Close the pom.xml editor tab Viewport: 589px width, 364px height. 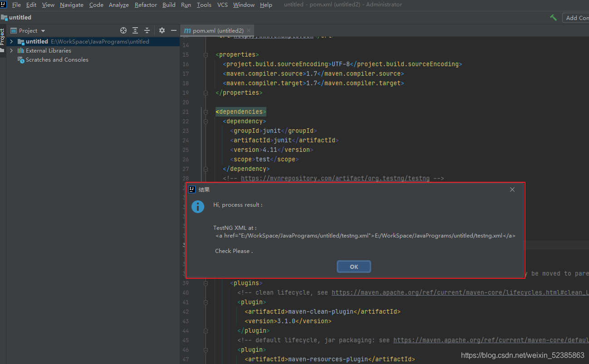pos(249,30)
